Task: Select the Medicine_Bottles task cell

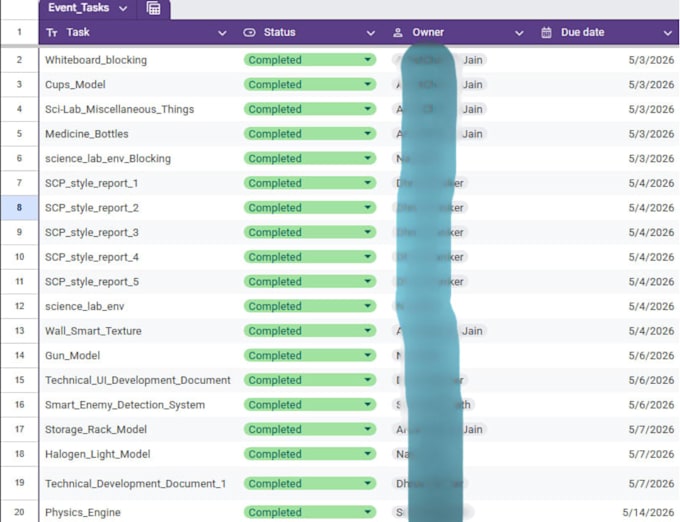Action: tap(138, 134)
